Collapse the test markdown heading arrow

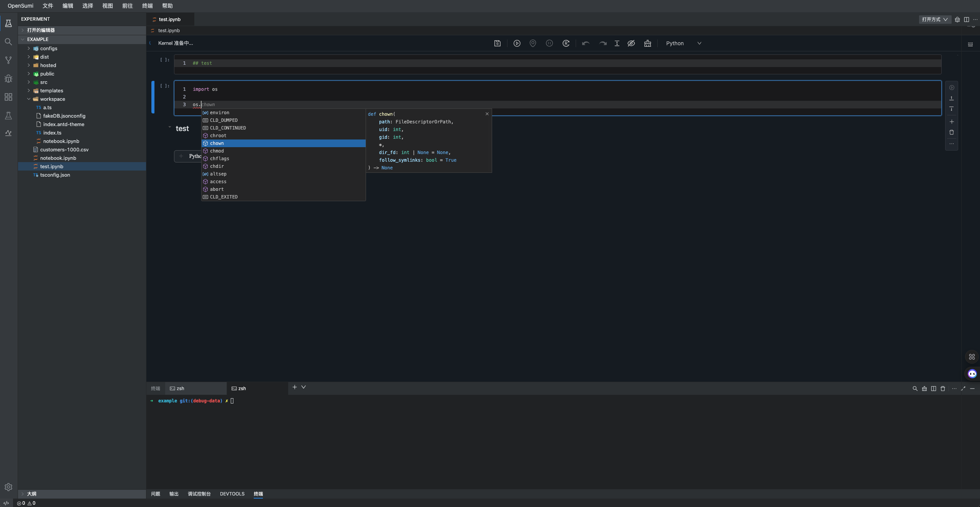(170, 127)
